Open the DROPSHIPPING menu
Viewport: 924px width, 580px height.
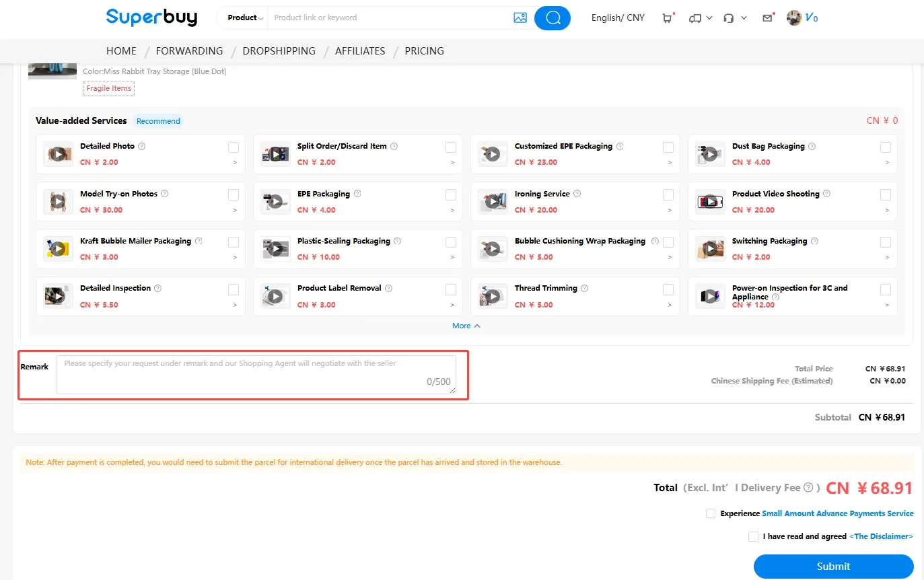[x=279, y=51]
